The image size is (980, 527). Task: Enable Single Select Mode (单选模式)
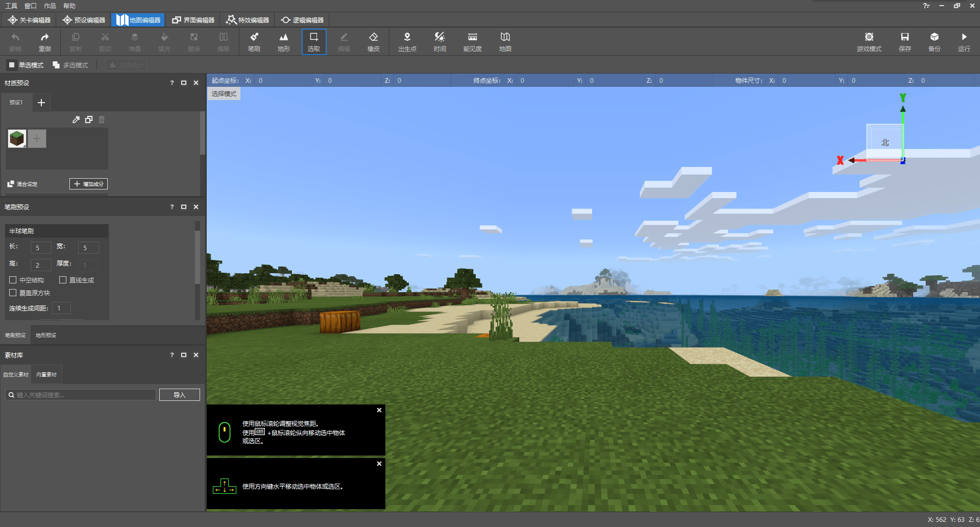click(x=26, y=65)
